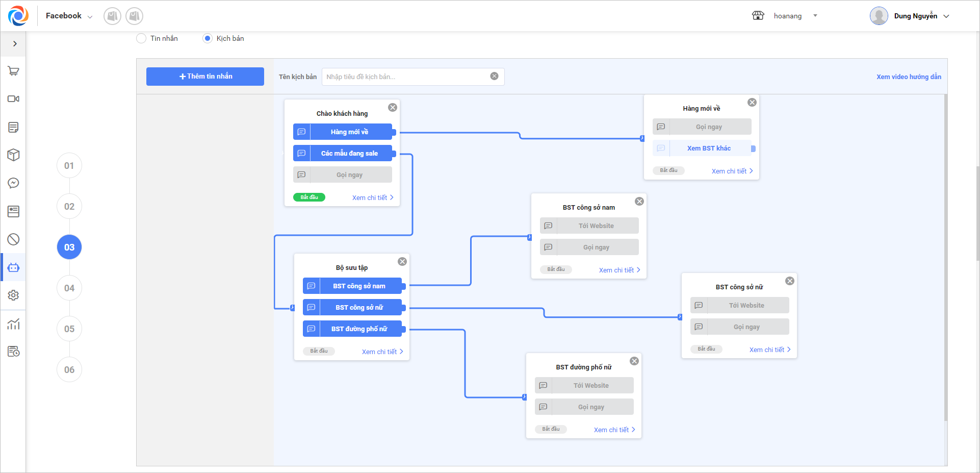The width and height of the screenshot is (980, 473).
Task: Select the Kịch bản radio option
Action: (x=208, y=38)
